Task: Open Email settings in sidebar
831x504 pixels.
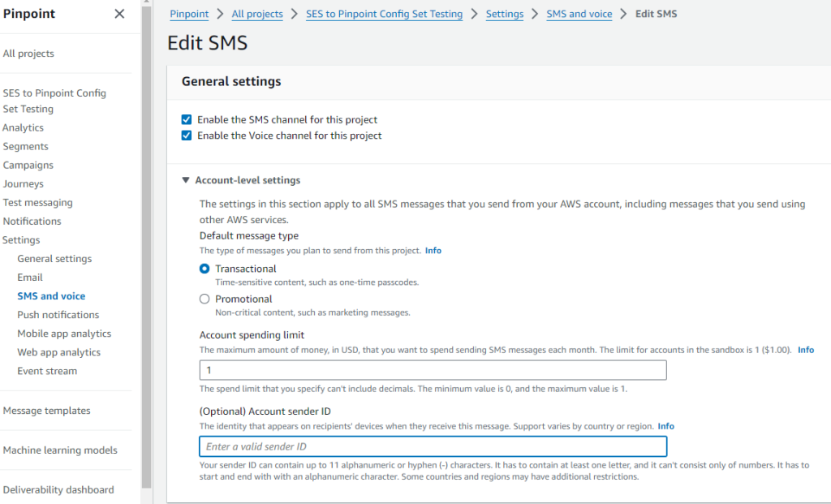Action: click(x=30, y=278)
